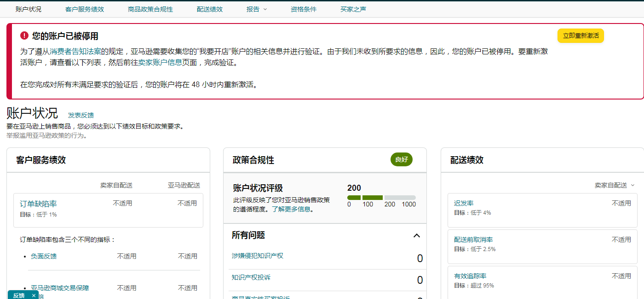Click the 您的账户已被停用 alert heading
Image resolution: width=644 pixels, height=299 pixels.
pos(65,36)
